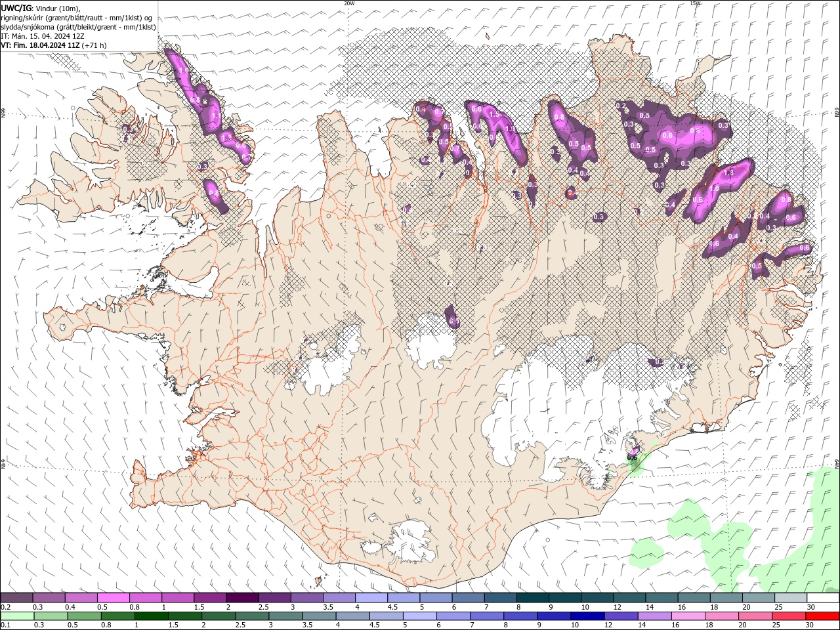Click the 'UWC/IG: Vindur (10m)' title text
The image size is (840, 630).
(x=41, y=8)
